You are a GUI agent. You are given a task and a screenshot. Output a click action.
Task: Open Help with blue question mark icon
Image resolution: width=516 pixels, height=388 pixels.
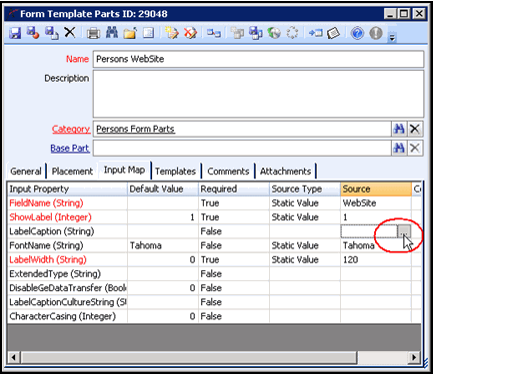(357, 33)
